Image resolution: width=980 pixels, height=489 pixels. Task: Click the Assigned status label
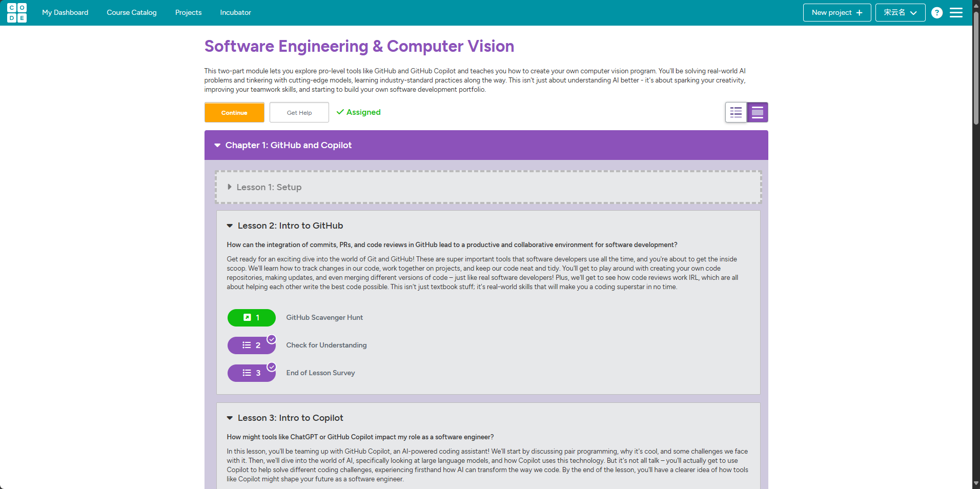point(358,112)
